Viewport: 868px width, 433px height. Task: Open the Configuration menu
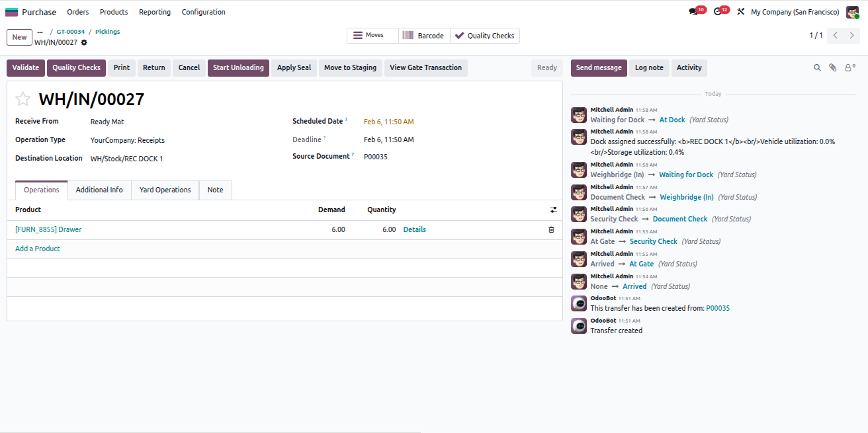(x=204, y=12)
